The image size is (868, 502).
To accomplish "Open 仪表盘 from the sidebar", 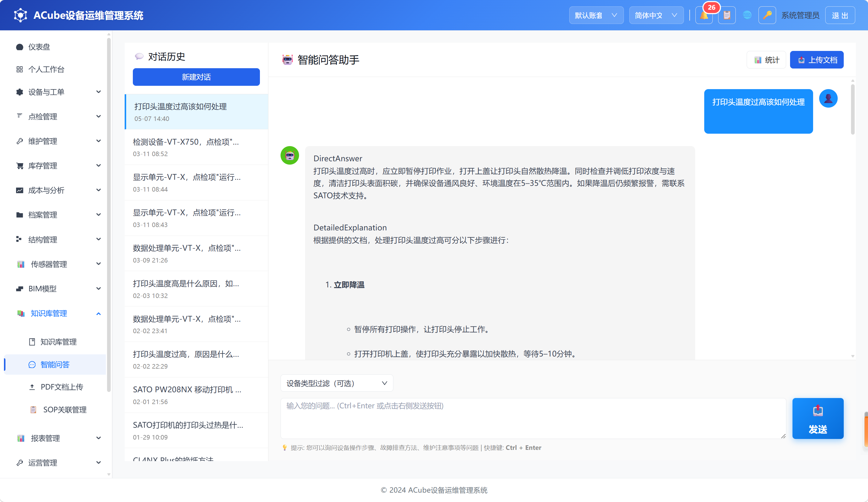I will [55, 47].
